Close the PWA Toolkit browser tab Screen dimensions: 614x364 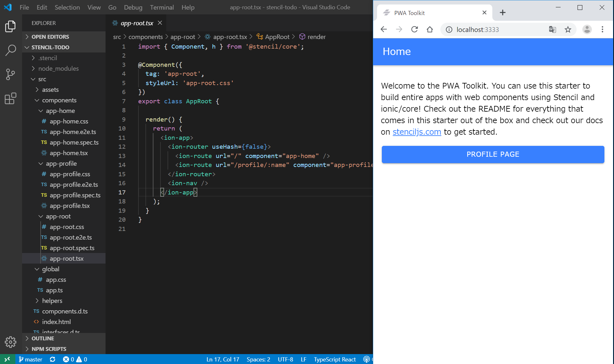tap(484, 12)
